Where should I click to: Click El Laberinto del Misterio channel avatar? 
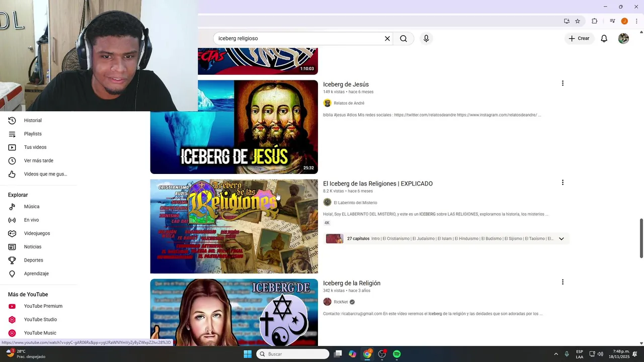pyautogui.click(x=327, y=202)
